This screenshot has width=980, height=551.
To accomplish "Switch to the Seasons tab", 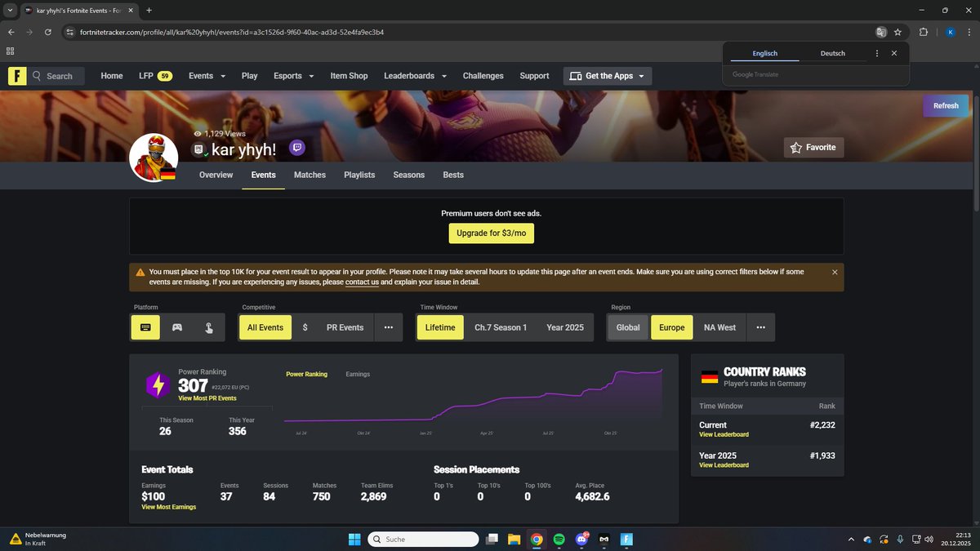I will coord(409,175).
